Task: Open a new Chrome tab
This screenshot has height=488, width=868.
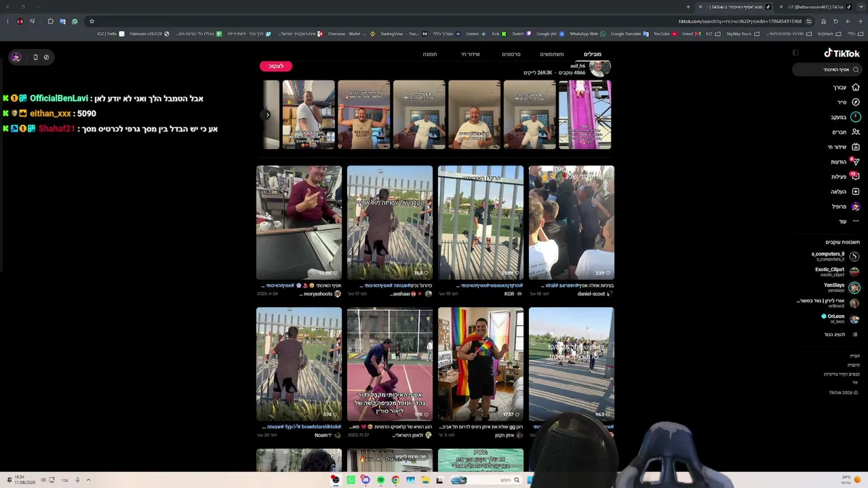Action: coord(688,7)
